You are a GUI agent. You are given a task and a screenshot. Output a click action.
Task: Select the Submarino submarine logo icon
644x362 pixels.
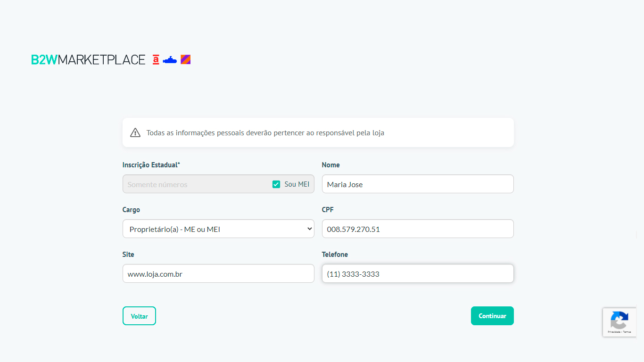click(x=170, y=59)
